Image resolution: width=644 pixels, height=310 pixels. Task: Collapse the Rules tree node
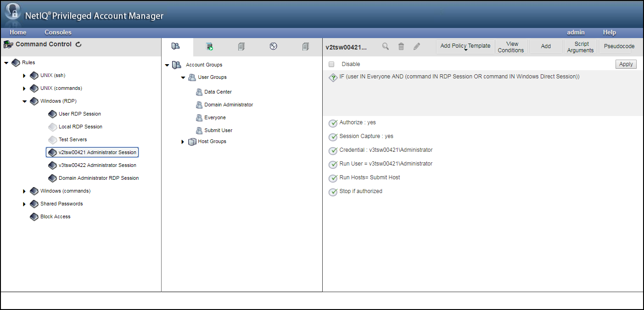click(6, 63)
